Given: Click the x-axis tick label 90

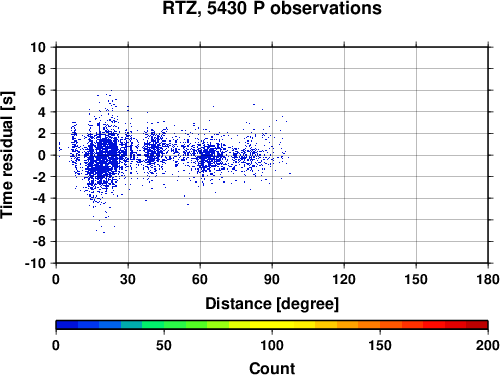Looking at the screenshot, I should coord(272,279).
